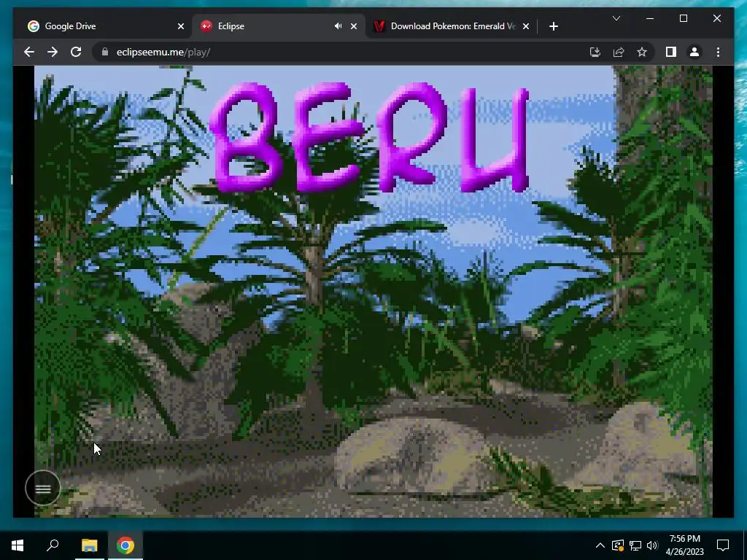This screenshot has width=747, height=560.
Task: Go forward to the next page
Action: 53,52
